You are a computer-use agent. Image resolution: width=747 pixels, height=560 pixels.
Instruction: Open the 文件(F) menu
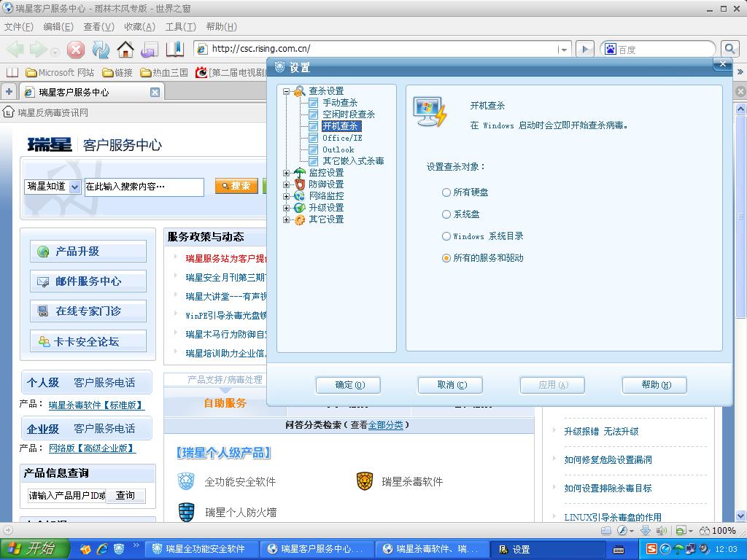tap(18, 27)
